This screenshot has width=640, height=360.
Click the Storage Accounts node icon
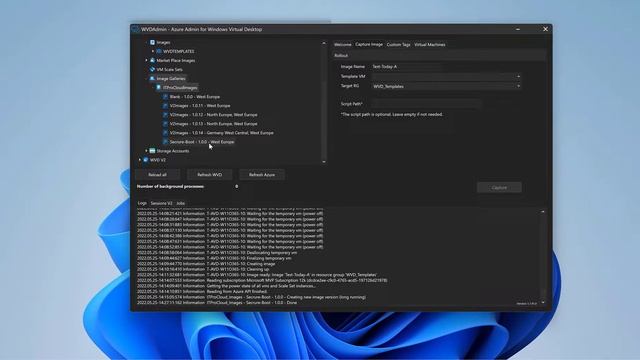(x=152, y=151)
